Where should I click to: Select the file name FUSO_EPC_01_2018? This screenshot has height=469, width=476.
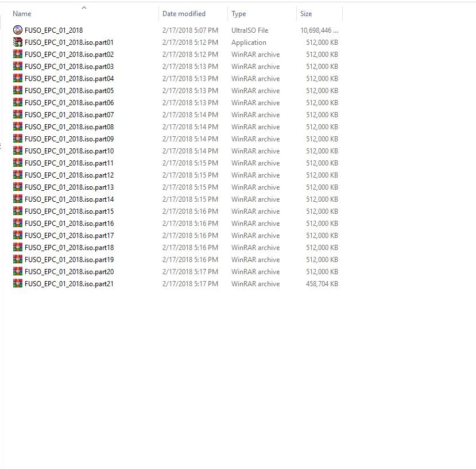[54, 30]
